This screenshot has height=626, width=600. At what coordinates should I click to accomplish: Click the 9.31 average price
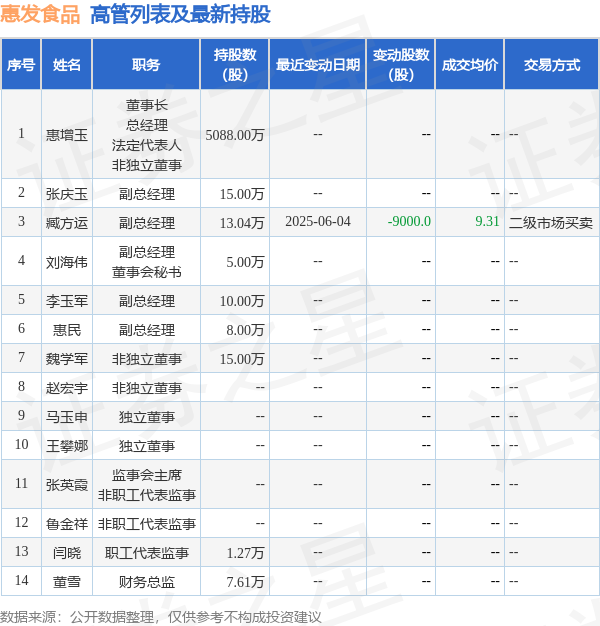[487, 221]
